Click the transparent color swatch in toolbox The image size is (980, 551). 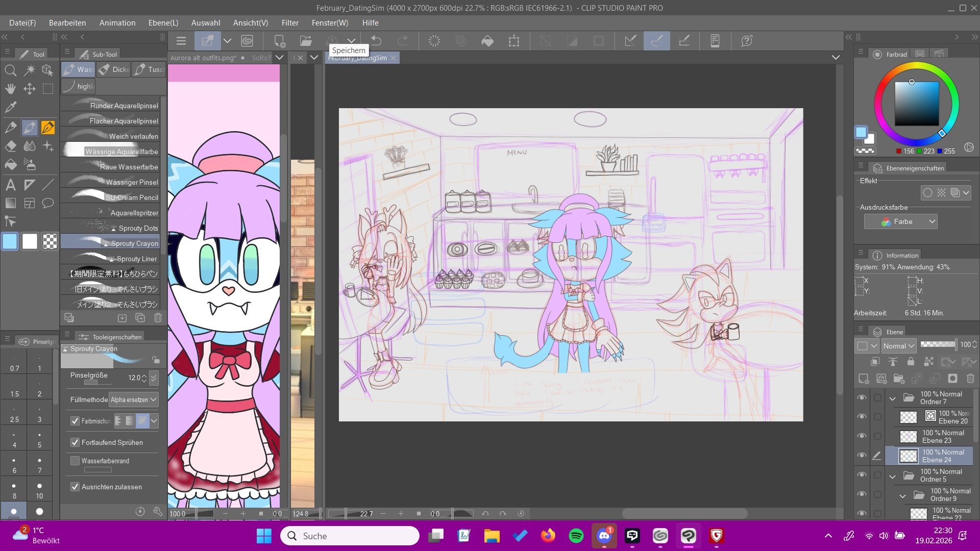50,241
